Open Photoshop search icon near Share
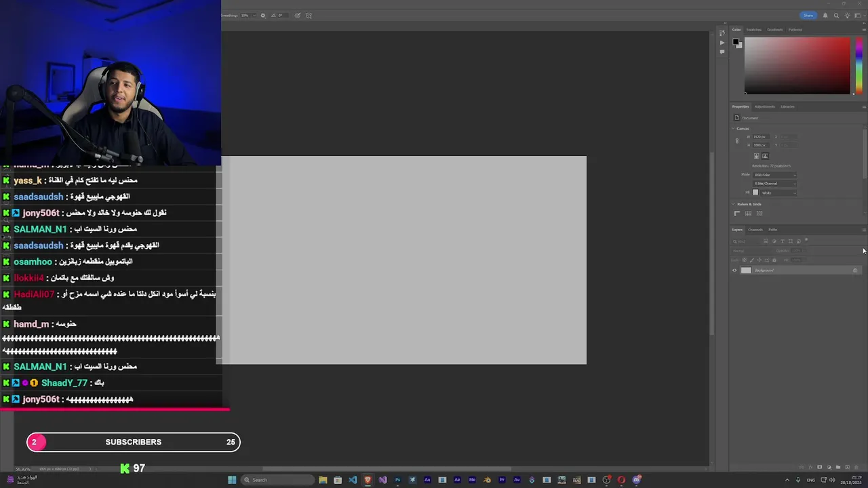 pyautogui.click(x=836, y=16)
